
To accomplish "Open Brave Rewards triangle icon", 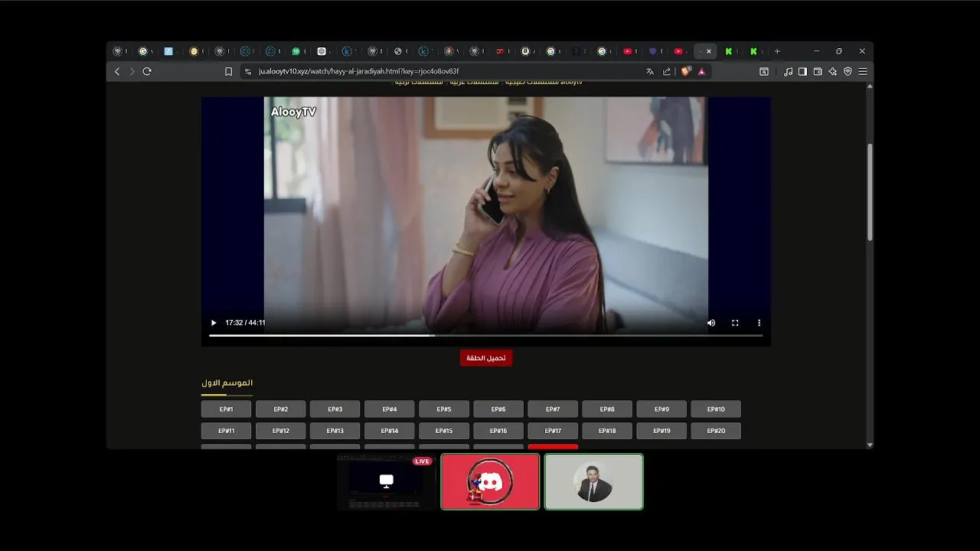I will click(x=702, y=71).
